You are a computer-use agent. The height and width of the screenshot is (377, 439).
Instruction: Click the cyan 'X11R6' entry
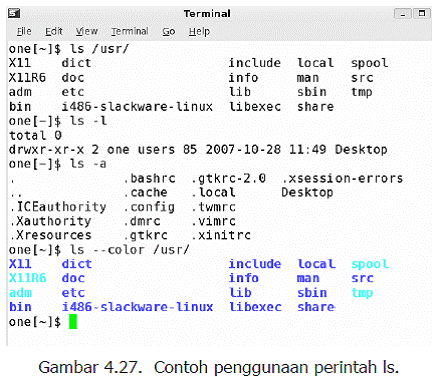tap(28, 278)
